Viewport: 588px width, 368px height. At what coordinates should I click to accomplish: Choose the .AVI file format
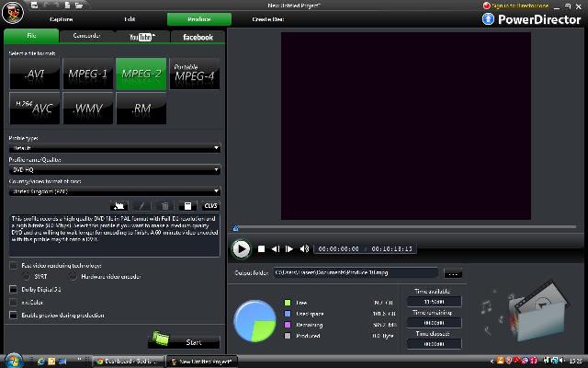click(35, 74)
